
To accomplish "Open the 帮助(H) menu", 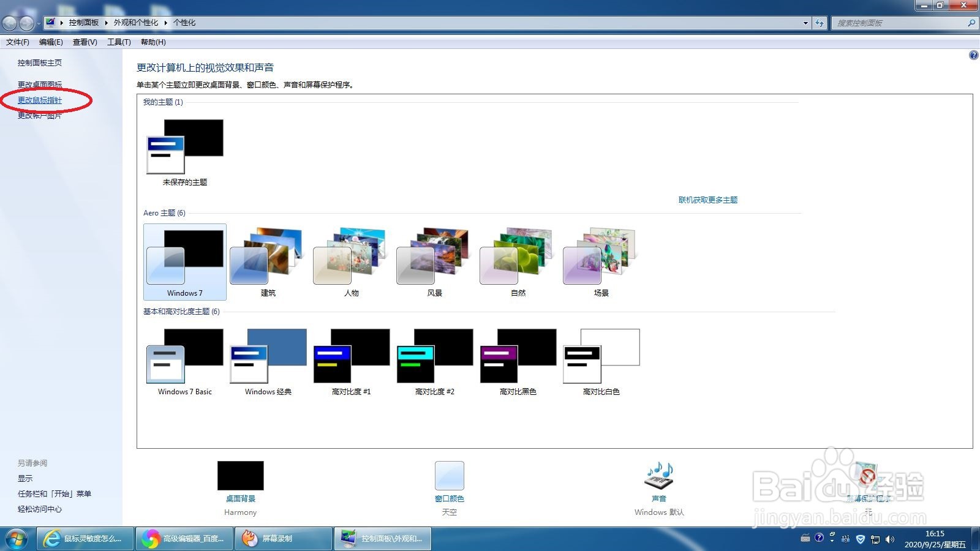I will coord(153,42).
